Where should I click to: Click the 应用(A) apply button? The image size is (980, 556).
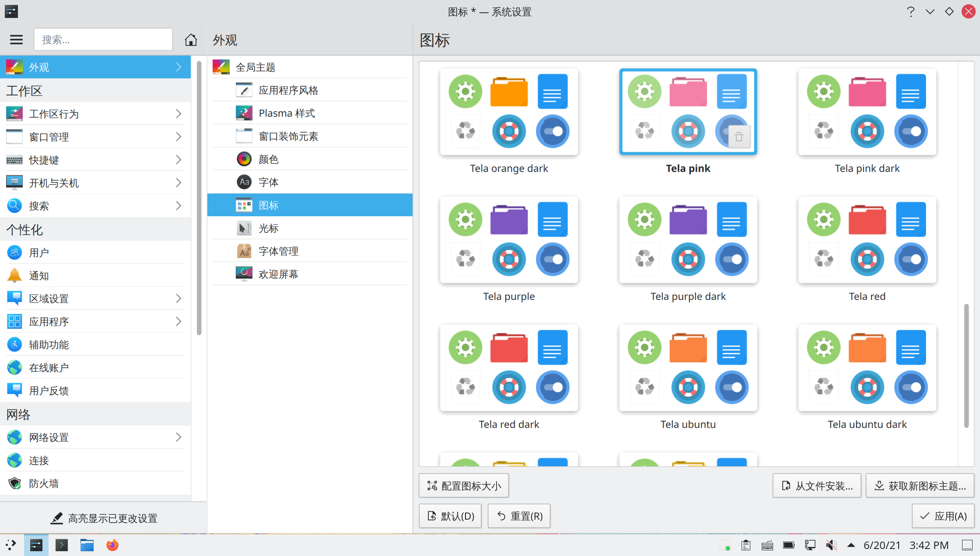[x=943, y=516]
